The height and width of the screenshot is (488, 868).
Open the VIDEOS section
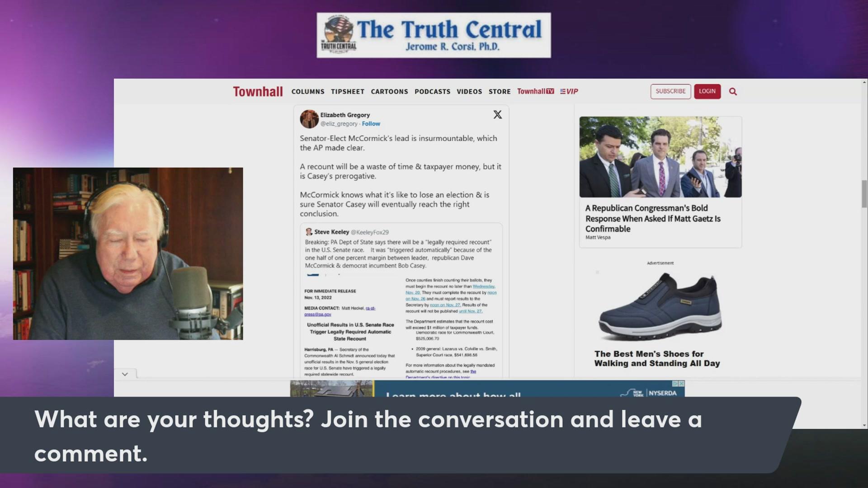pos(469,91)
